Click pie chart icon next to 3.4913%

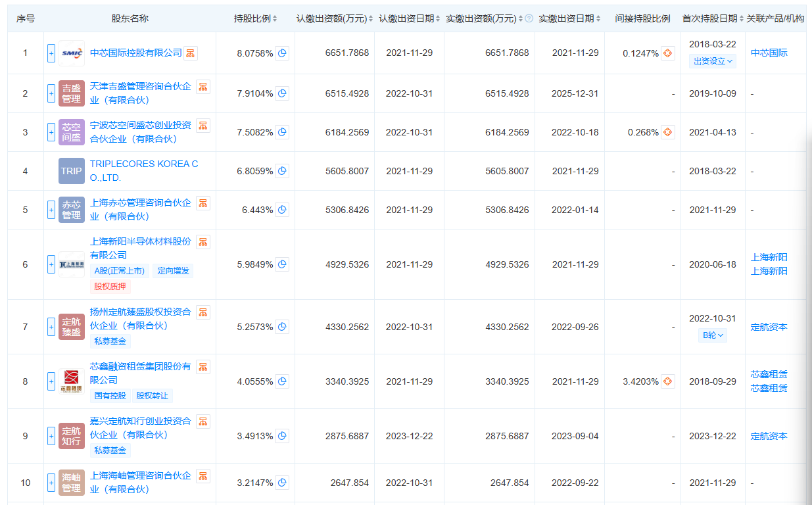(282, 436)
